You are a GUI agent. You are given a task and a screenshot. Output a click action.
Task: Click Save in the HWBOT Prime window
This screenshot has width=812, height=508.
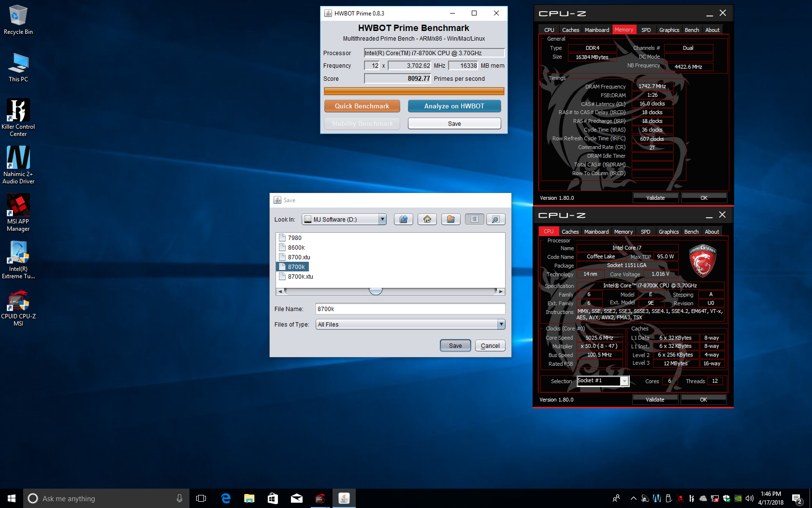pos(454,123)
